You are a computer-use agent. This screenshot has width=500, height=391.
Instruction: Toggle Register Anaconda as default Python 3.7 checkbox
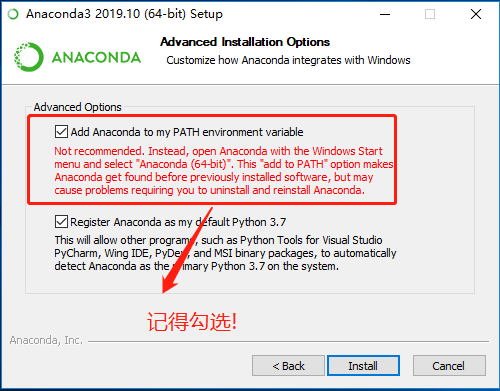tap(61, 222)
